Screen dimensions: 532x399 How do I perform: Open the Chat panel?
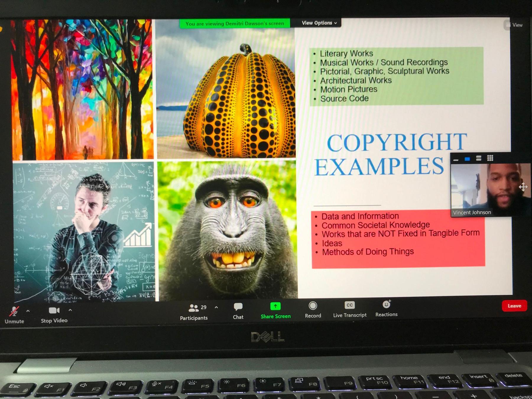point(238,310)
